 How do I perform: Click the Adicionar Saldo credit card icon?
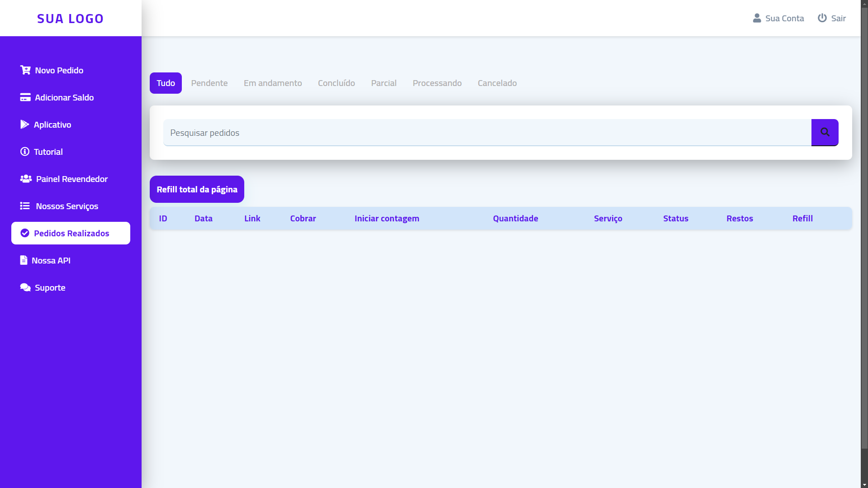click(25, 97)
